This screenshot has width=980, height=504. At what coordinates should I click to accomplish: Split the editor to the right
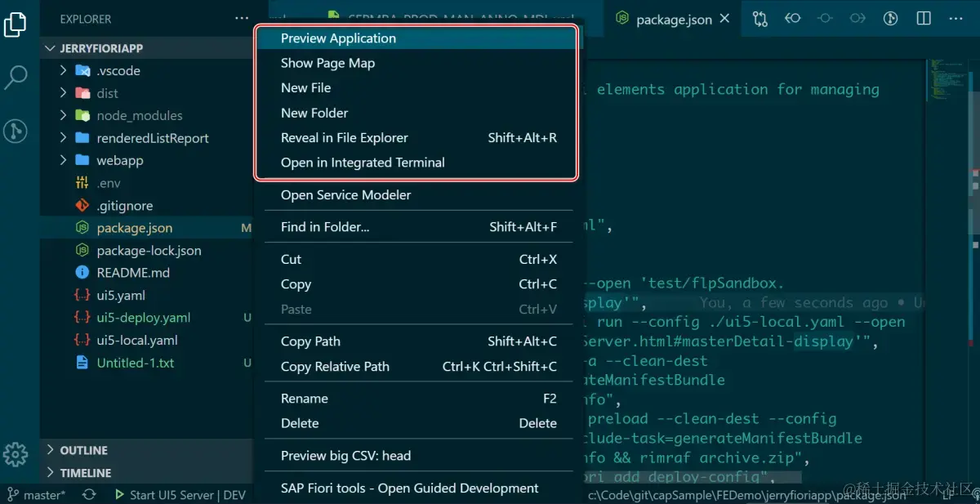click(924, 18)
